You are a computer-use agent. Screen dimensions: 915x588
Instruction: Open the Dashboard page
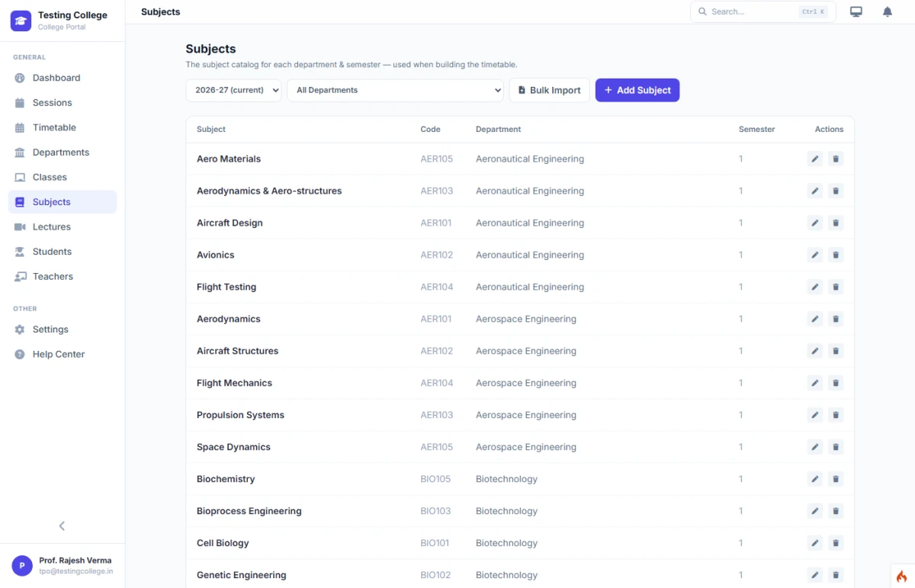(x=63, y=78)
